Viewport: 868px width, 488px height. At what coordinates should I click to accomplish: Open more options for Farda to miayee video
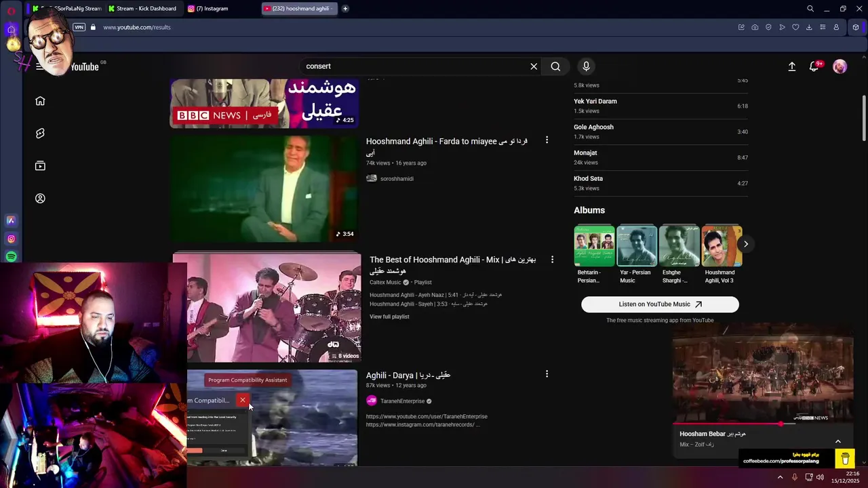547,140
